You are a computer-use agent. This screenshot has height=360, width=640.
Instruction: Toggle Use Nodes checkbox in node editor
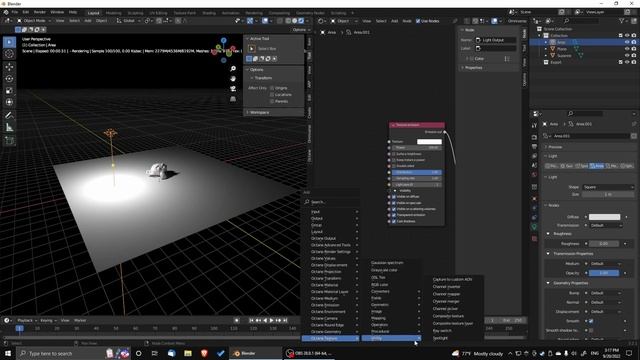pyautogui.click(x=418, y=21)
